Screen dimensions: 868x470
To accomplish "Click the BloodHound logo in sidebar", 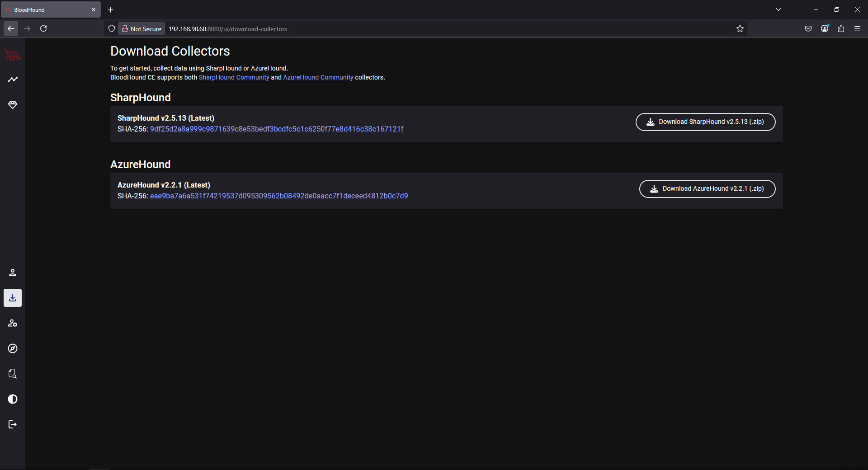I will click(x=13, y=55).
